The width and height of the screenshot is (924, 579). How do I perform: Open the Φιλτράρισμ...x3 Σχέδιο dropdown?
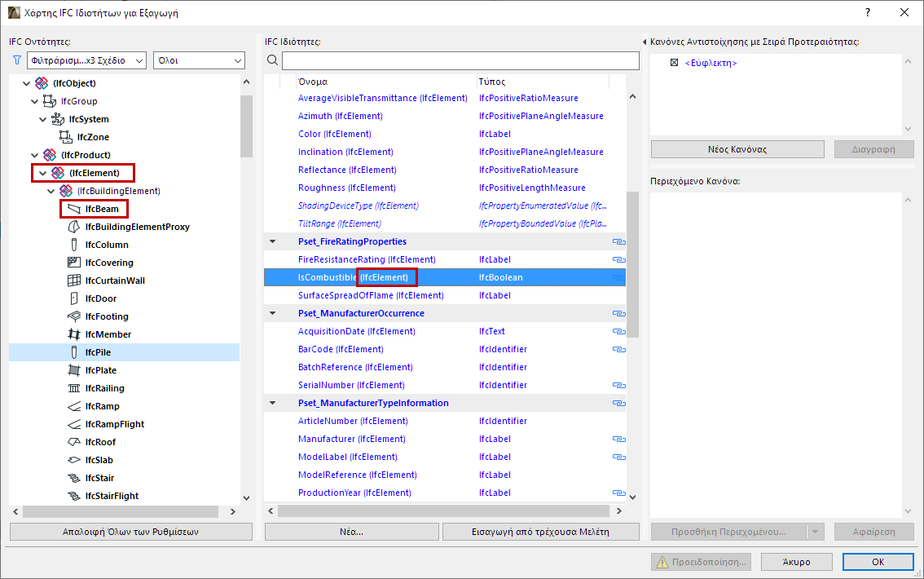(x=86, y=60)
